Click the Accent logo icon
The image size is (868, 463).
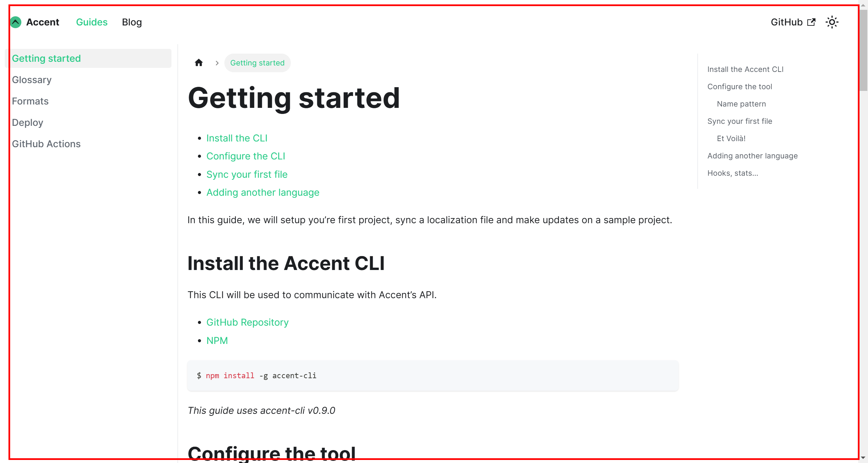[x=16, y=22]
